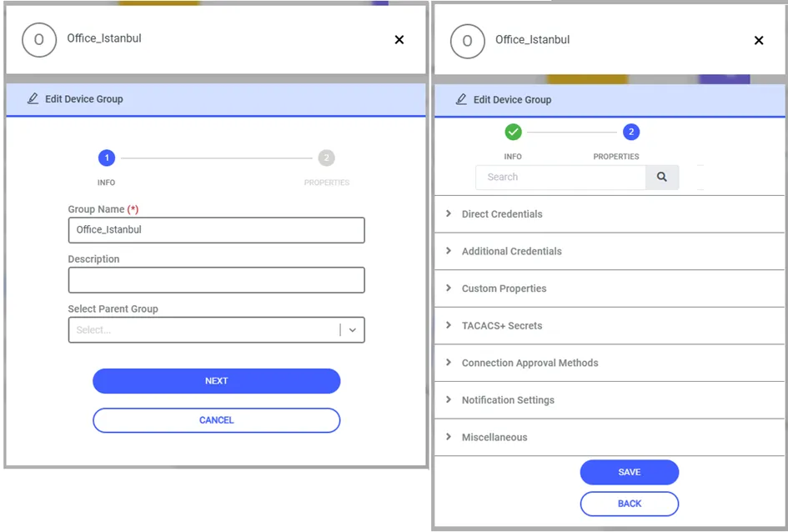
Task: Click the pencil edit icon in left panel header
Action: click(33, 98)
